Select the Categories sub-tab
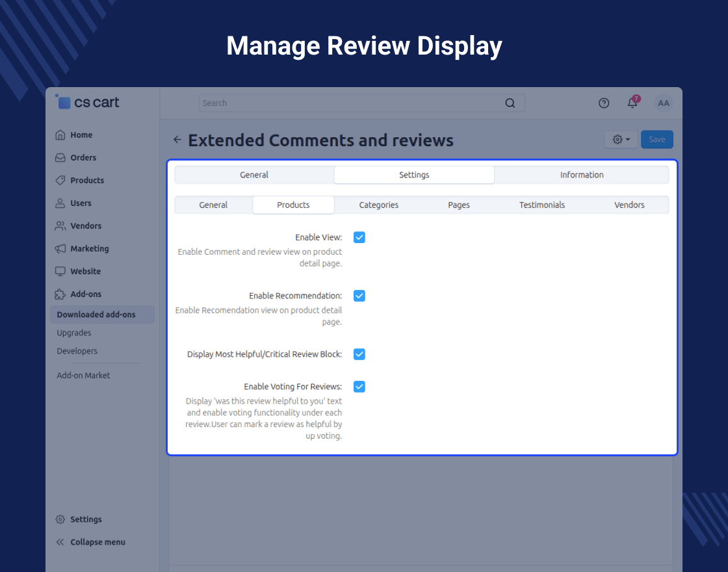Screen dimensions: 728x572 click(378, 205)
